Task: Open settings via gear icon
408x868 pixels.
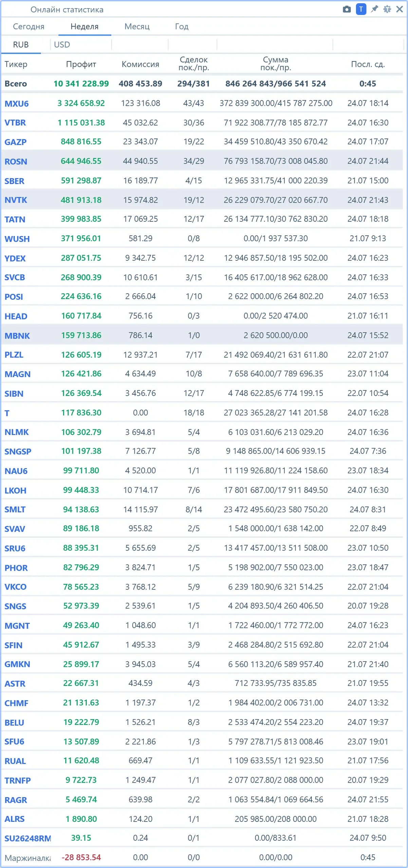Action: [x=387, y=9]
